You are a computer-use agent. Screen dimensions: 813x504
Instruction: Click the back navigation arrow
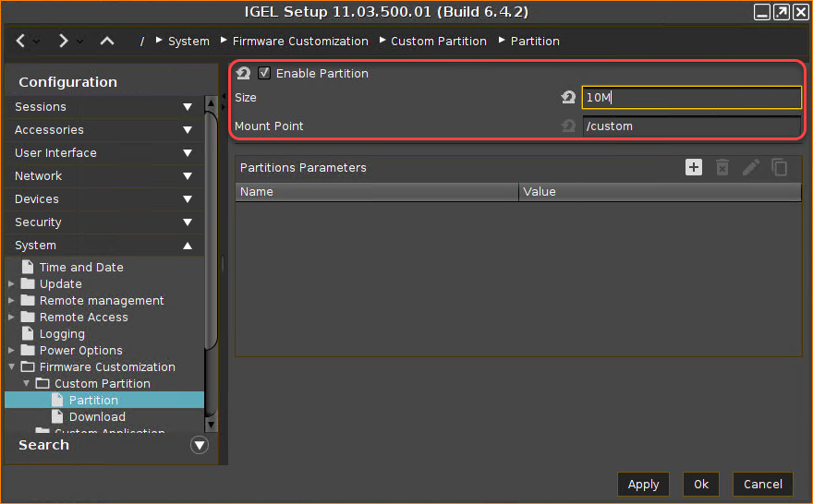click(x=21, y=41)
